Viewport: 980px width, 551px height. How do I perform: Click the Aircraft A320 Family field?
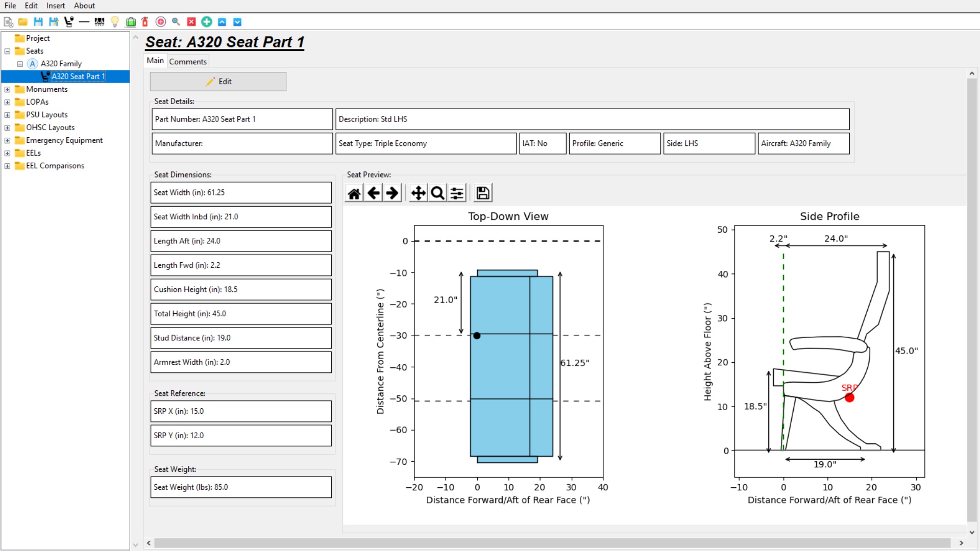804,144
